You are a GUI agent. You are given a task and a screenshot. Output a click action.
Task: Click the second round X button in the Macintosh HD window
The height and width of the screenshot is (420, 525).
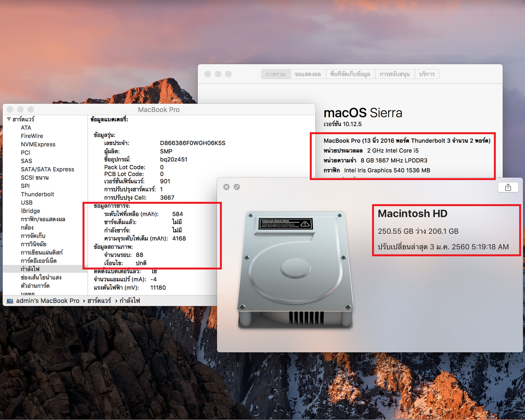pyautogui.click(x=237, y=187)
